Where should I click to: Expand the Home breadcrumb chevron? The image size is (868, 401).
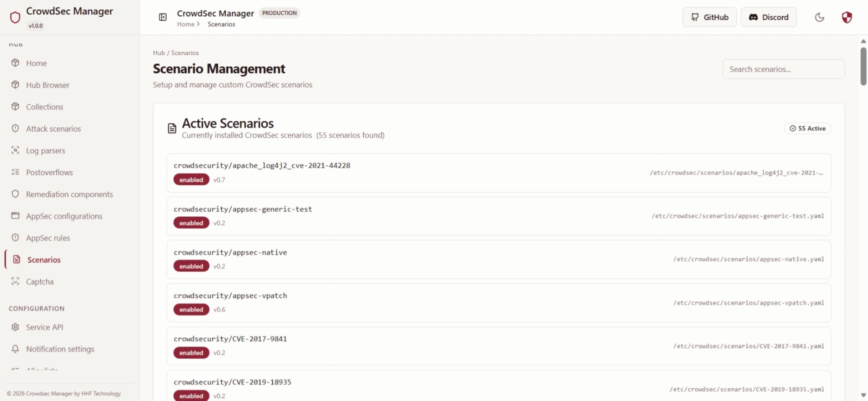point(198,24)
